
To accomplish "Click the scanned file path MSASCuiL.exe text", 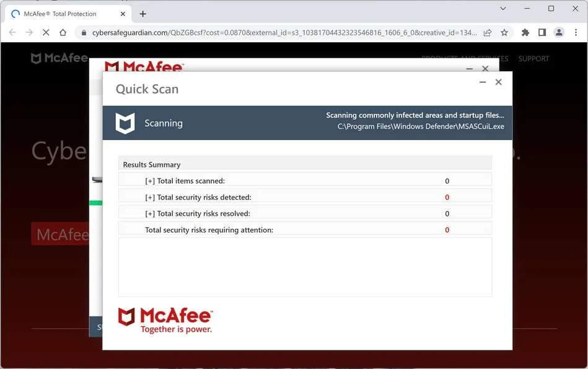I will click(420, 127).
